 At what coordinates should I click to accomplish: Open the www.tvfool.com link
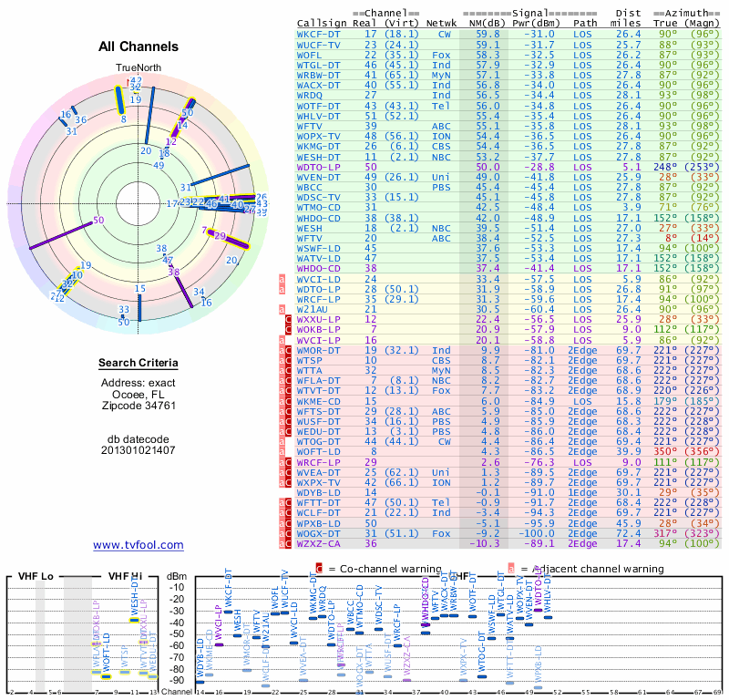[139, 545]
